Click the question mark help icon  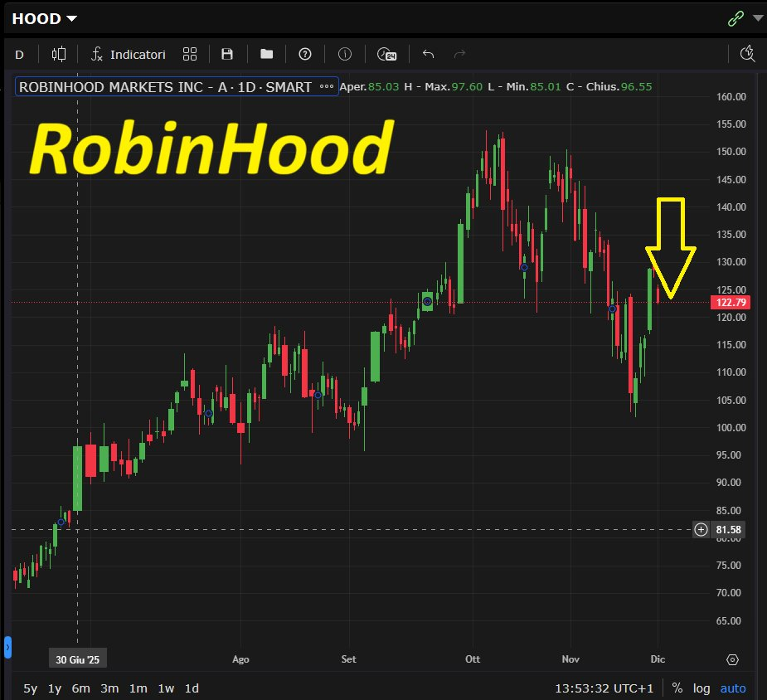(x=305, y=54)
